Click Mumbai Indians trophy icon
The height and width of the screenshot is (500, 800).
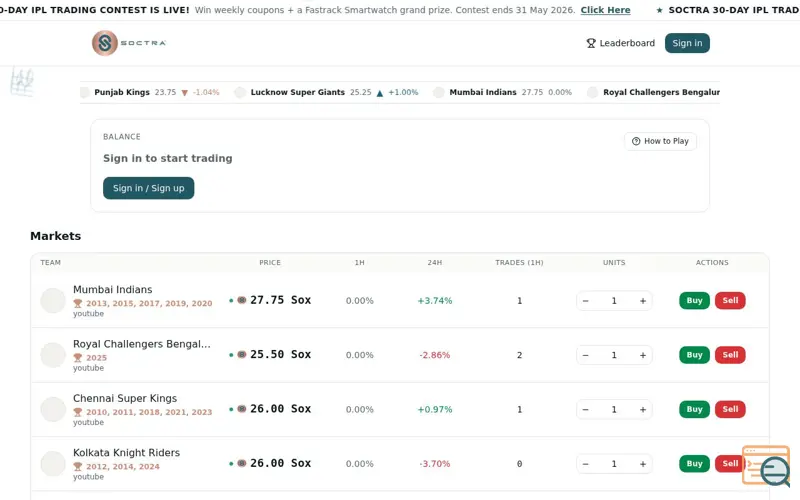tap(78, 304)
